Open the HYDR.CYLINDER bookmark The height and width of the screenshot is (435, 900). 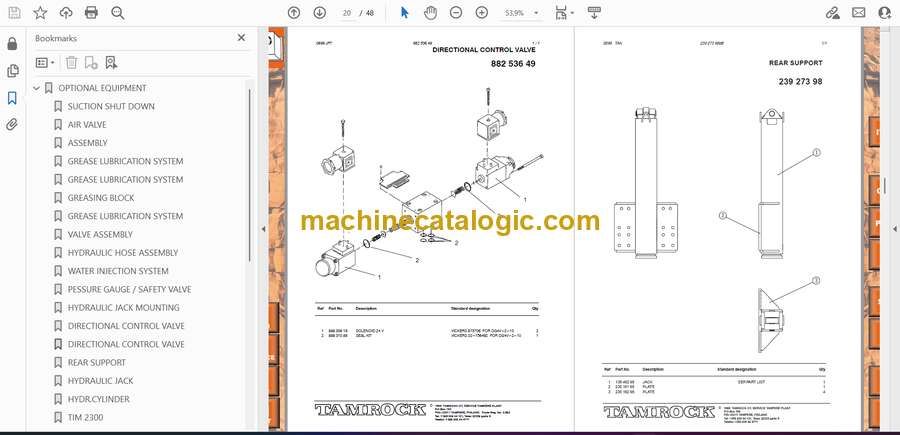99,399
